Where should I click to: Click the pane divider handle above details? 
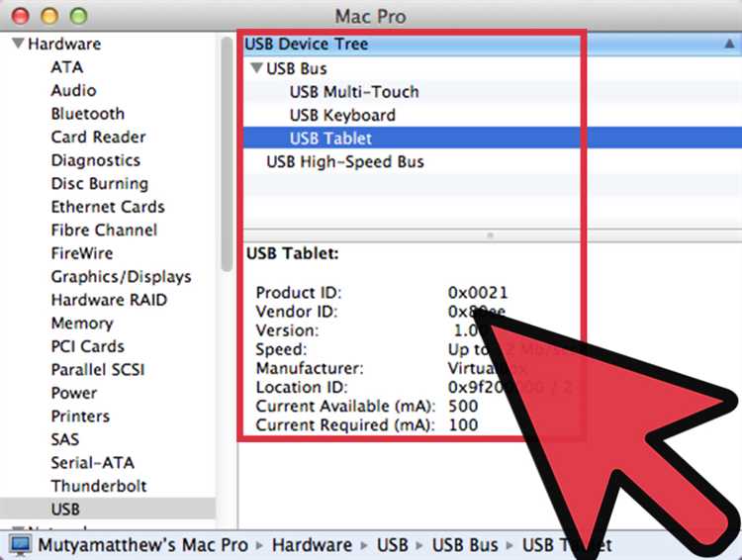(x=491, y=236)
